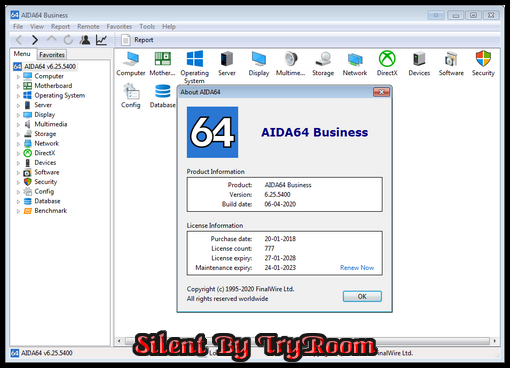Open the Display category icon in main pane
510x368 pixels.
tap(259, 64)
